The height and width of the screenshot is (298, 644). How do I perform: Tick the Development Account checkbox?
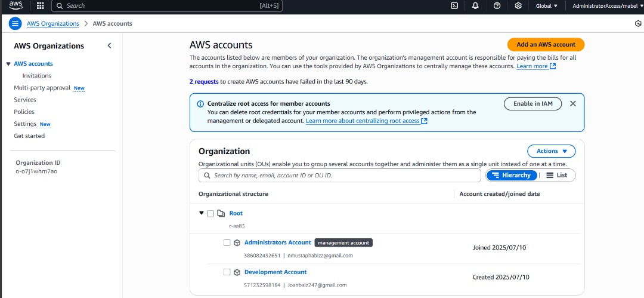coord(227,272)
